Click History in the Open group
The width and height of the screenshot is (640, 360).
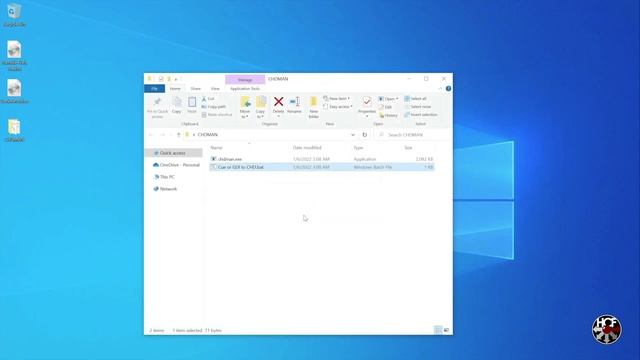pyautogui.click(x=388, y=115)
